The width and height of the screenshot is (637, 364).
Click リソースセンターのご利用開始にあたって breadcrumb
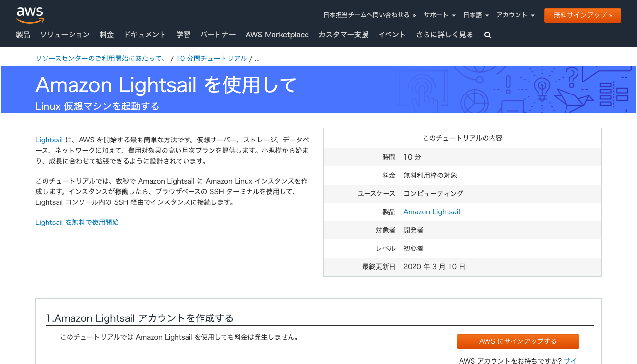coord(100,59)
